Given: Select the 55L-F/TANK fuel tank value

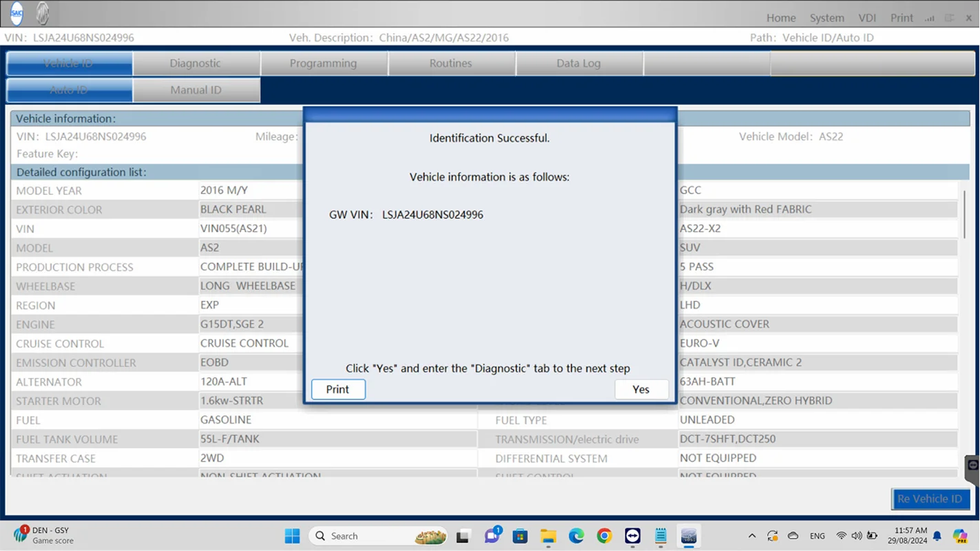Looking at the screenshot, I should [x=230, y=439].
